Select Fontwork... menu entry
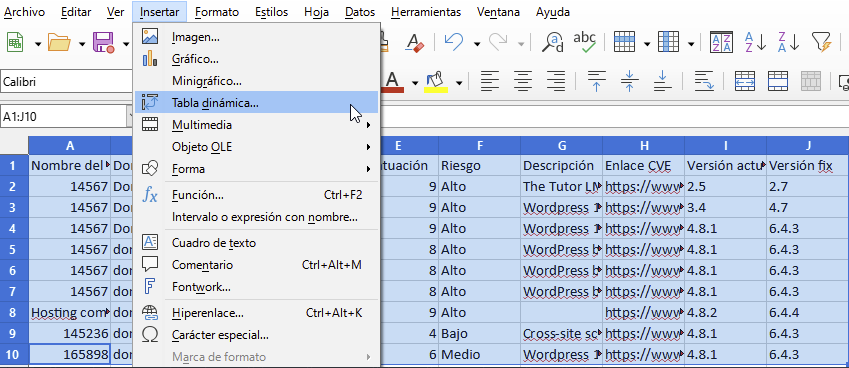 (257, 287)
